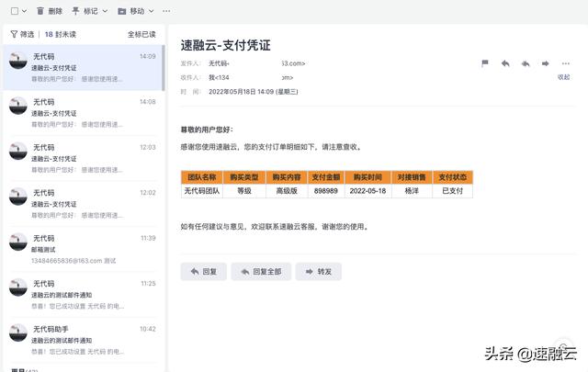Click the 无代码团队 table cell

202,191
